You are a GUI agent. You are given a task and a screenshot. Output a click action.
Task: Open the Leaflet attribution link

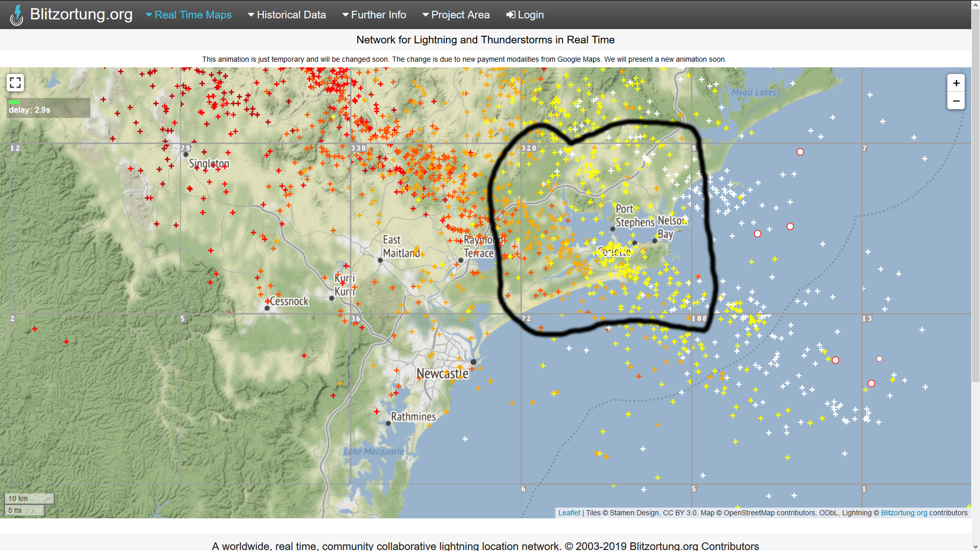click(x=569, y=513)
